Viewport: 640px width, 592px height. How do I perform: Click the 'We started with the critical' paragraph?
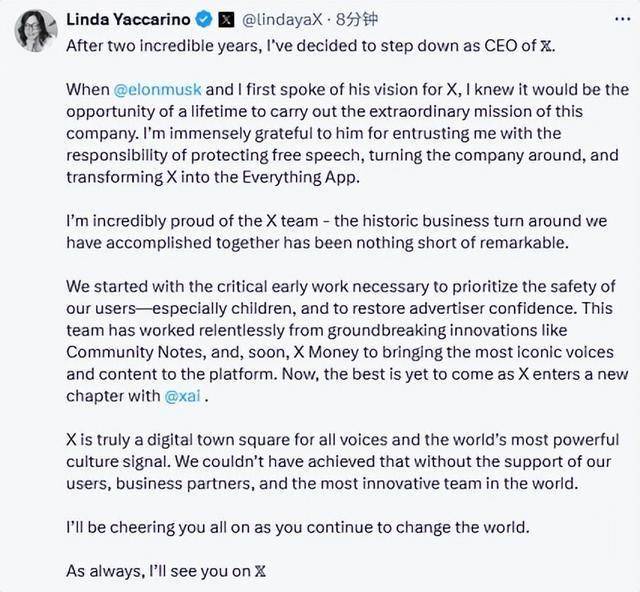click(x=347, y=341)
